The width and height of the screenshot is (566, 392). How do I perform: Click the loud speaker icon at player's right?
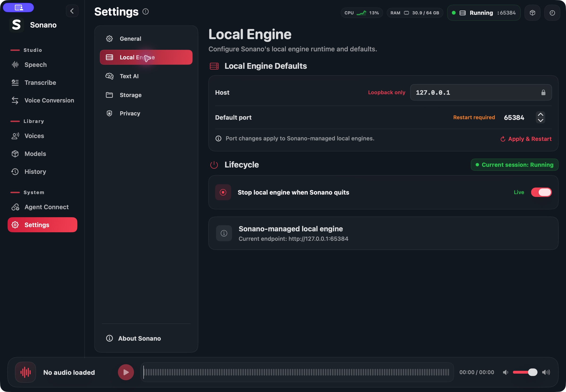coord(546,372)
